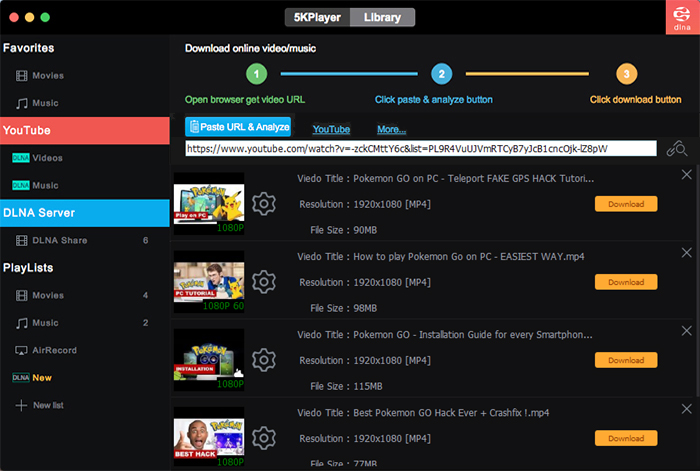Open settings gear for Best Pokemon GO Hack video
The image size is (700, 471).
(264, 438)
